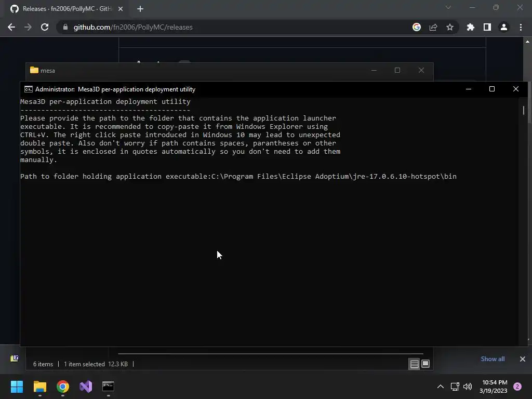Click Explorer horizontal scrollbar

tap(270, 353)
